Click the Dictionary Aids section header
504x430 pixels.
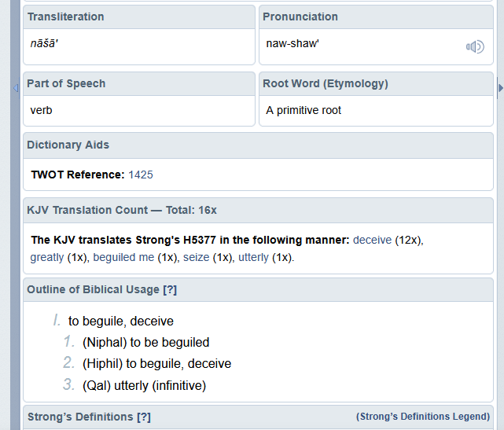click(x=68, y=145)
